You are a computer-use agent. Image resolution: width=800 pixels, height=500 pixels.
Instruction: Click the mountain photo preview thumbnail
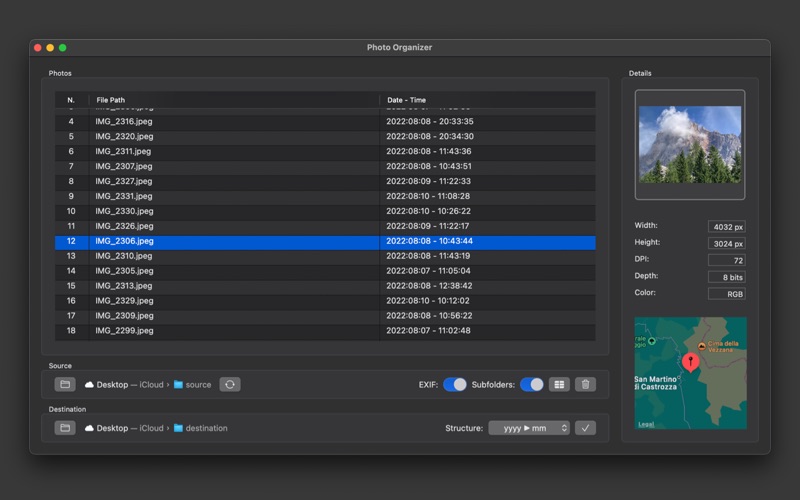[690, 144]
